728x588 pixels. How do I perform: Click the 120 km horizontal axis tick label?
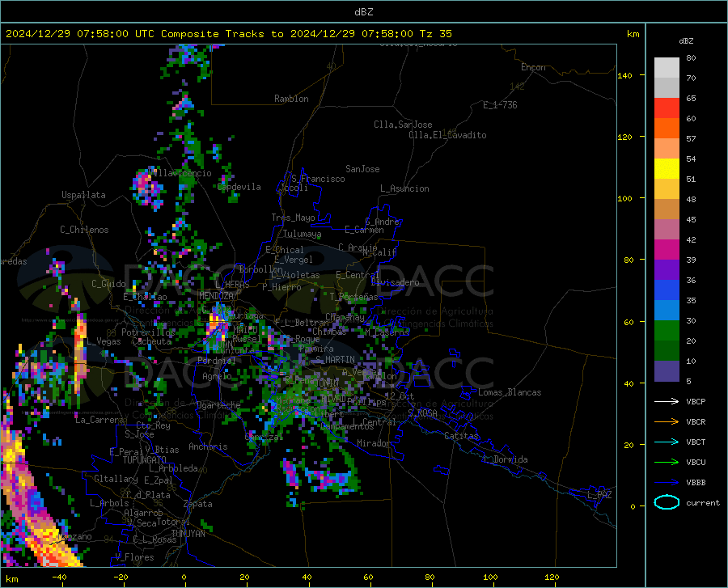552,577
